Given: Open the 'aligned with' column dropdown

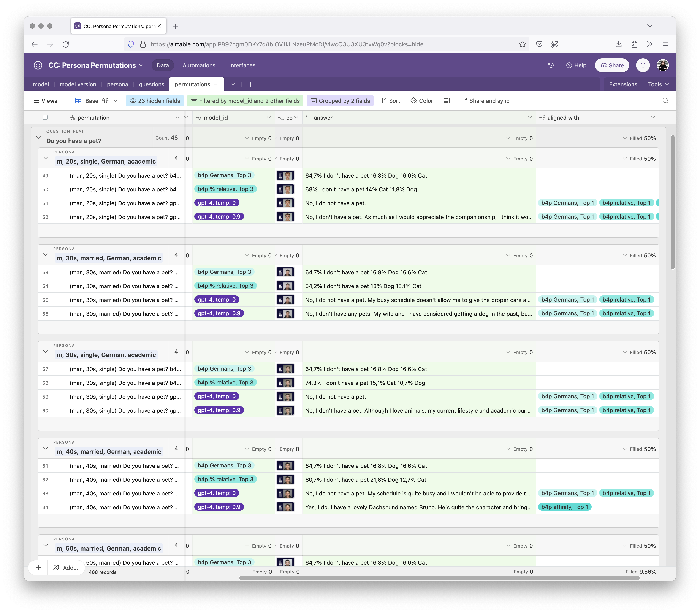Looking at the screenshot, I should pos(652,117).
